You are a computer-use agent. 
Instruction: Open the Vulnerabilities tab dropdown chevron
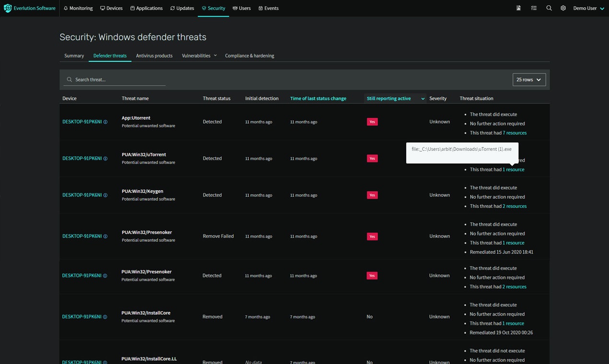coord(215,55)
